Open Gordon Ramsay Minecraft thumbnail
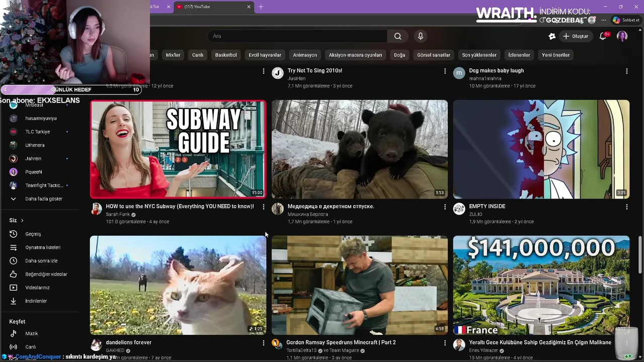This screenshot has width=644, height=362. pos(360,285)
